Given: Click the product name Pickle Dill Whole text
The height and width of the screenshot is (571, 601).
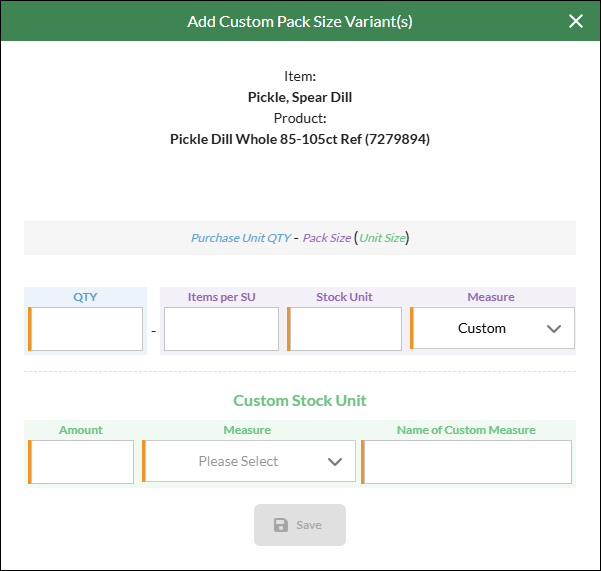Looking at the screenshot, I should click(300, 139).
